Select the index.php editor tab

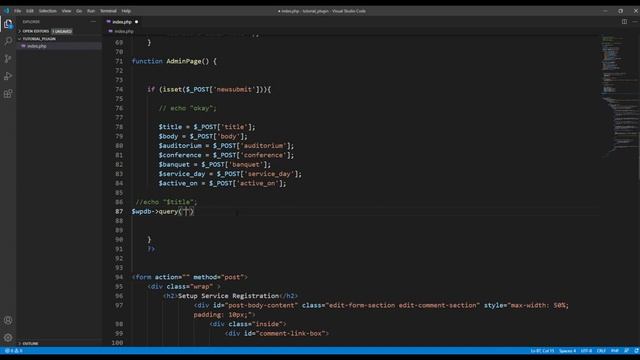122,22
